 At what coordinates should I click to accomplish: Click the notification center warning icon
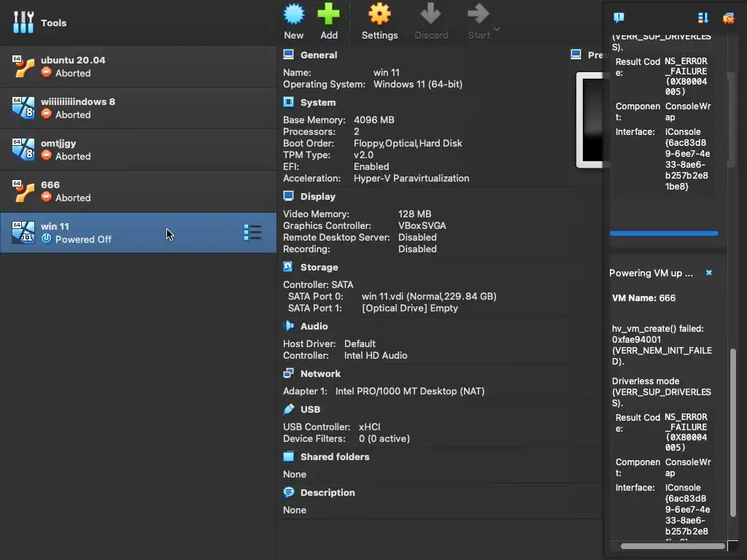coord(619,18)
